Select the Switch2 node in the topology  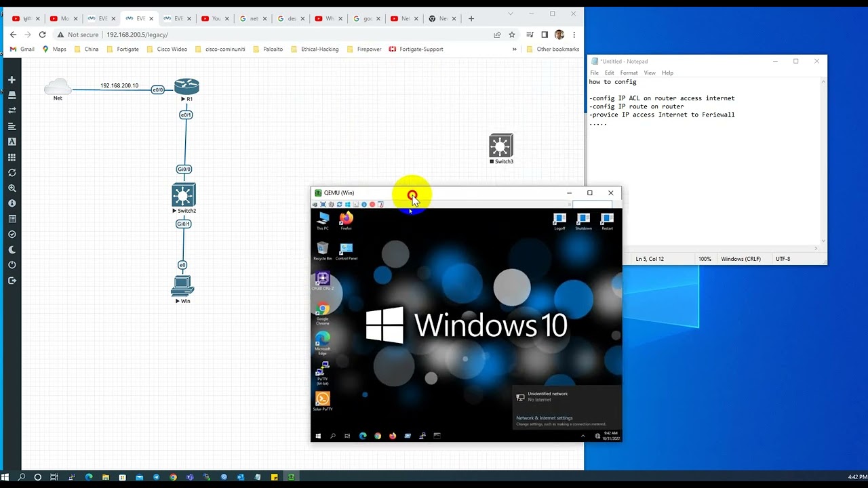click(184, 195)
